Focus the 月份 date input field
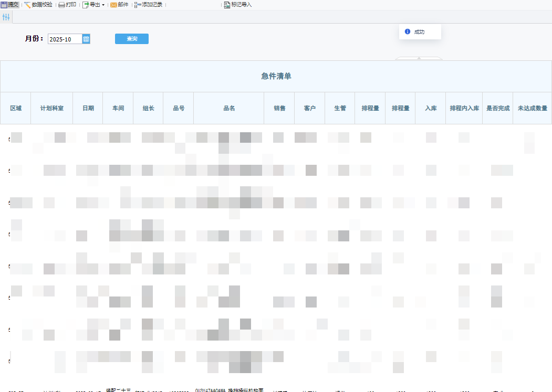The width and height of the screenshot is (552, 392). click(x=65, y=39)
